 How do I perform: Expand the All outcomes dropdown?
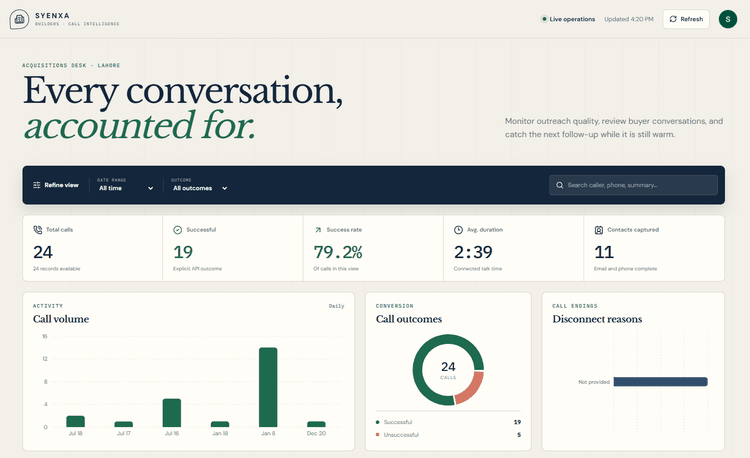[x=200, y=185]
